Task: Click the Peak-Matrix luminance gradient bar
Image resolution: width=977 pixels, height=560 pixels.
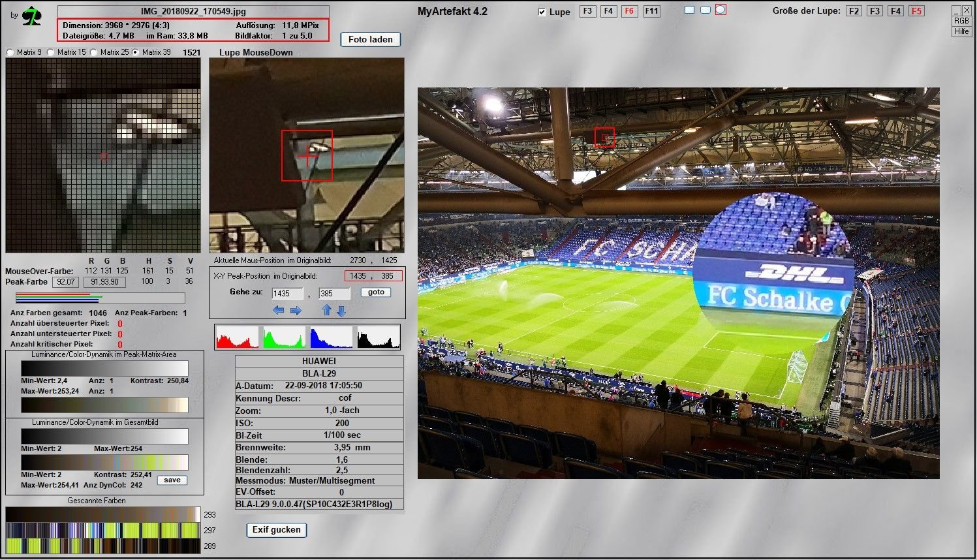Action: [104, 368]
